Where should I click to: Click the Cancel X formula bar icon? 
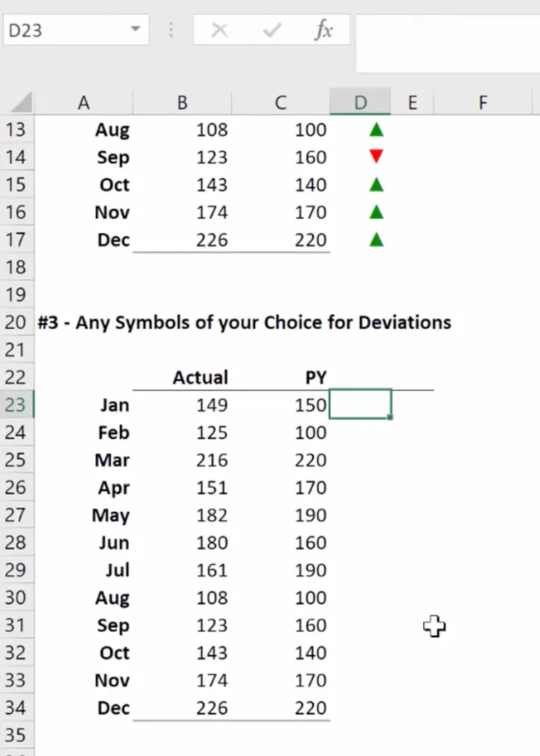[x=219, y=30]
